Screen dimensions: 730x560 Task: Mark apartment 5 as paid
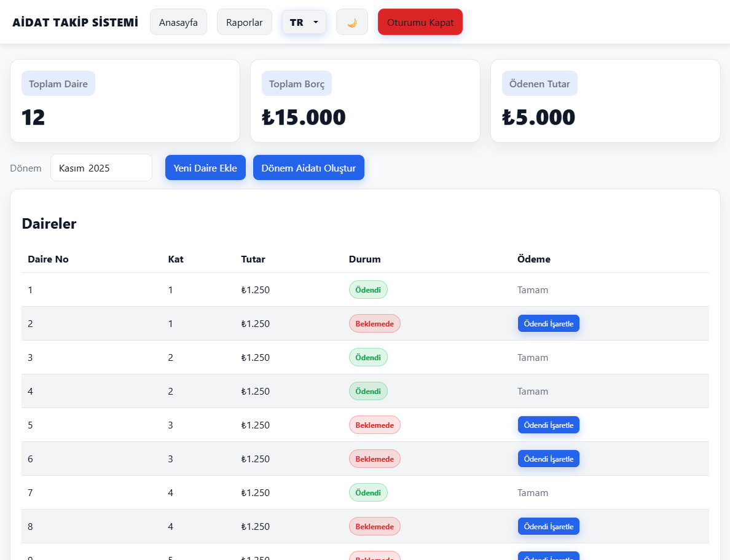(548, 425)
